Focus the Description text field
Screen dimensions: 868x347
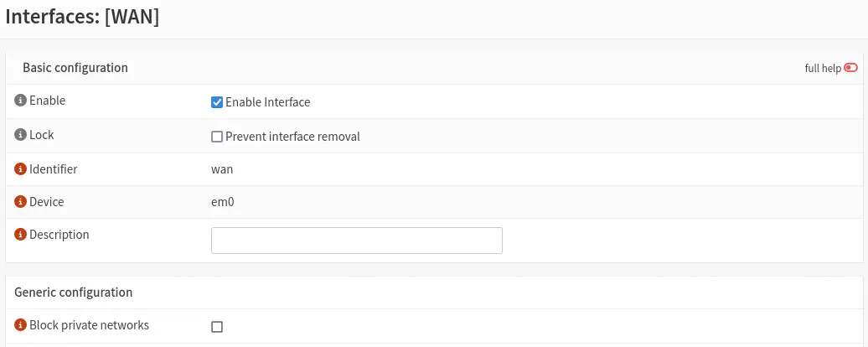(x=356, y=241)
